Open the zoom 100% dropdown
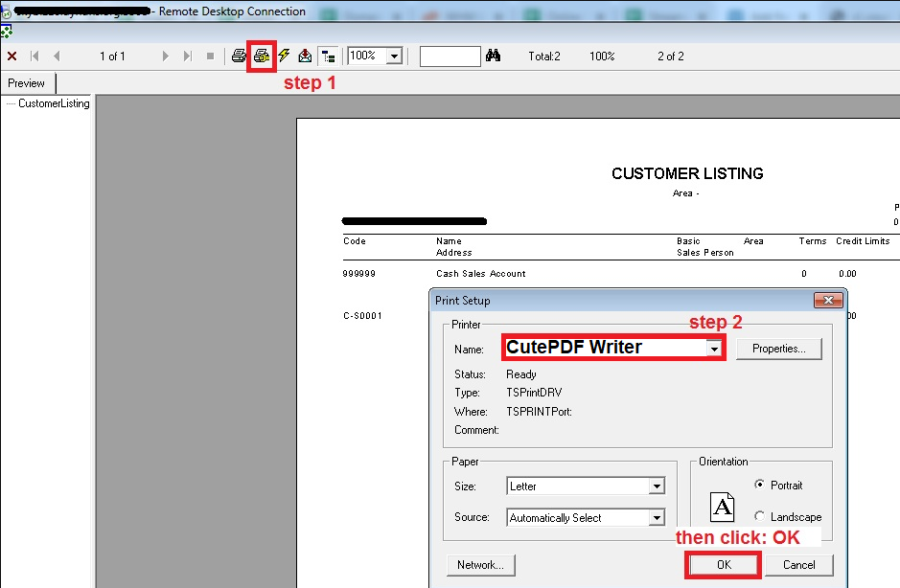Screen dimensions: 900x588 tap(393, 57)
